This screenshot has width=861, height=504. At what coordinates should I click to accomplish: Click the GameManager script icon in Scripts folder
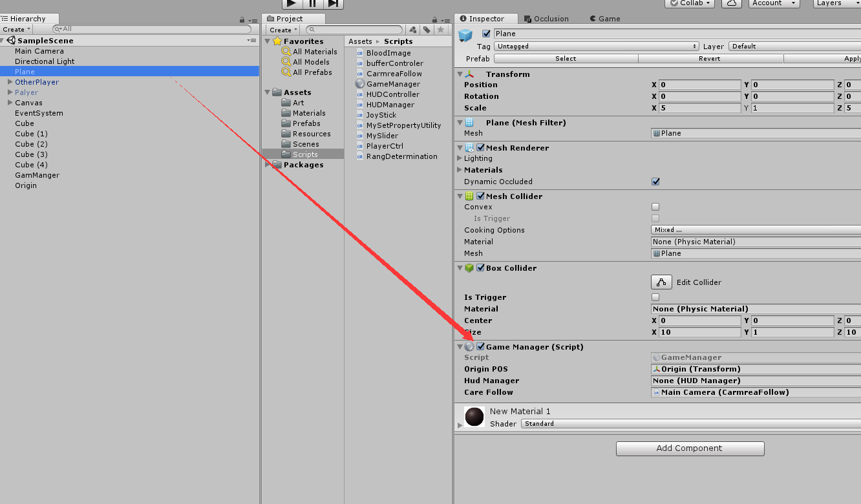tap(360, 83)
